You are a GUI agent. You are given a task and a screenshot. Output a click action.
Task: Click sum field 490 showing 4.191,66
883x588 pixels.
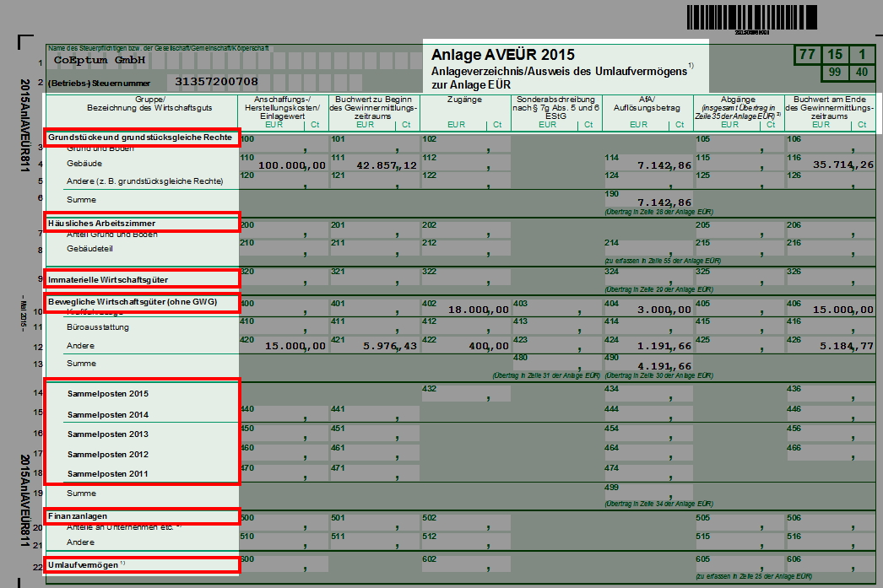[647, 365]
